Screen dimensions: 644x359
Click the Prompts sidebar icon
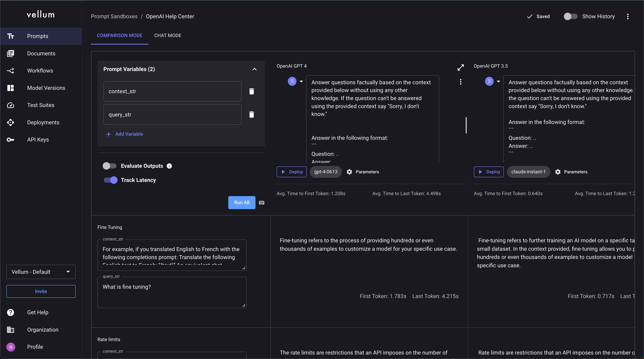pyautogui.click(x=10, y=36)
